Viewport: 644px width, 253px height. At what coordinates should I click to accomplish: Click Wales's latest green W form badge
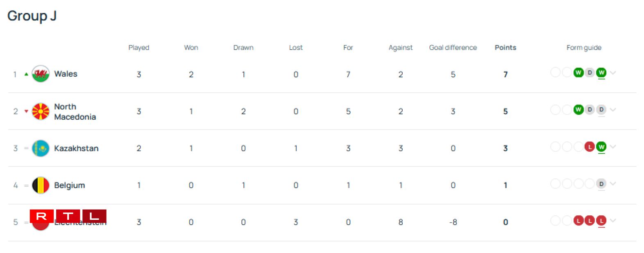[x=601, y=73]
